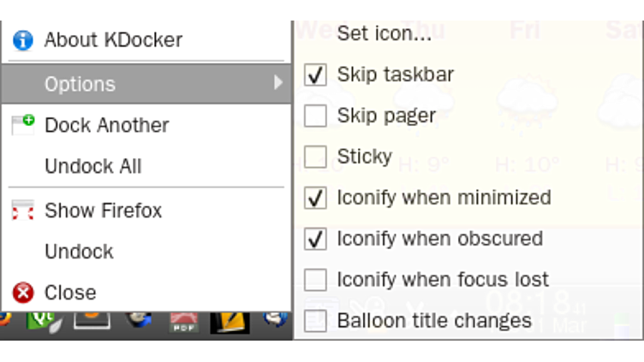
Task: Click the Show Firefox menu icon
Action: click(x=22, y=211)
